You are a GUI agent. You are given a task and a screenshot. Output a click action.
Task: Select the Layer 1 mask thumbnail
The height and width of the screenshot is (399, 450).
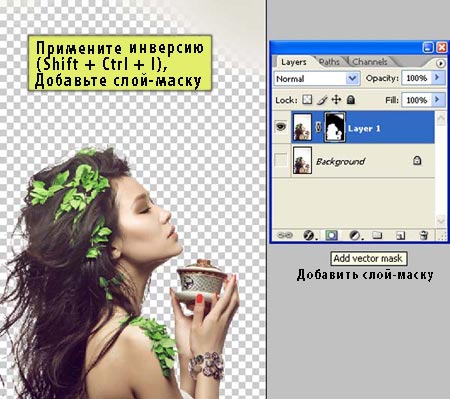click(334, 127)
